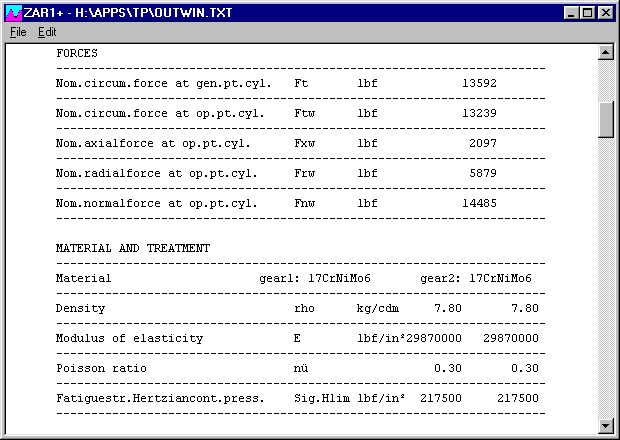
Task: Place cursor on Modulus of elasticity label
Action: pyautogui.click(x=129, y=339)
